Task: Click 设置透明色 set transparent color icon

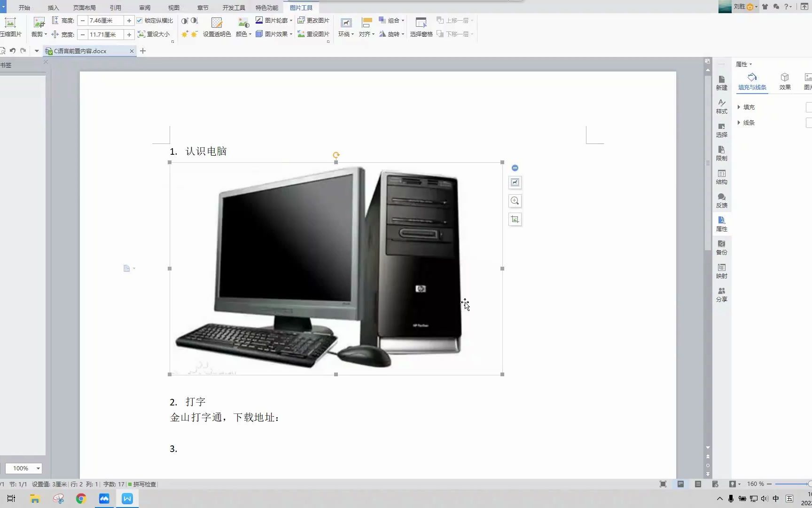Action: pos(217,27)
